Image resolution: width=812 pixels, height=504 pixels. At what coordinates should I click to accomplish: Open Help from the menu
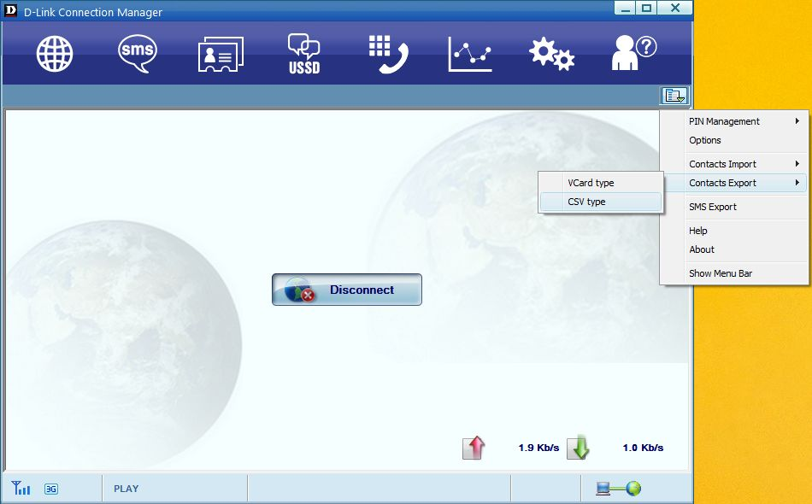734,231
